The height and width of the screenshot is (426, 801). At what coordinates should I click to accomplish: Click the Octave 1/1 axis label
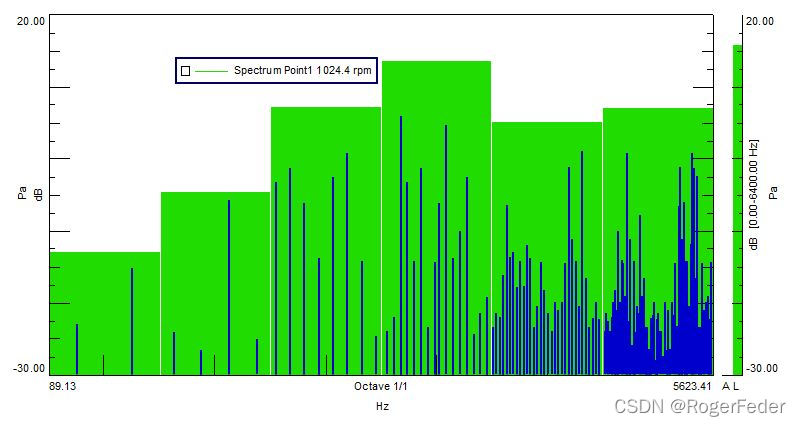pyautogui.click(x=381, y=386)
